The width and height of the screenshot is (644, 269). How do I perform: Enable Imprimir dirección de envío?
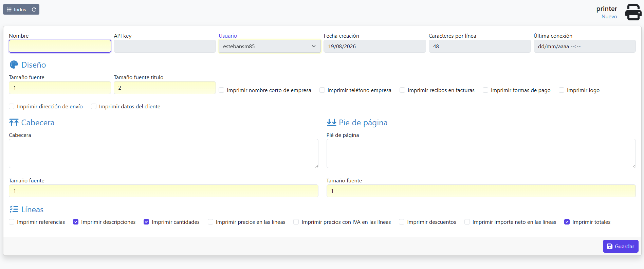[x=12, y=106]
